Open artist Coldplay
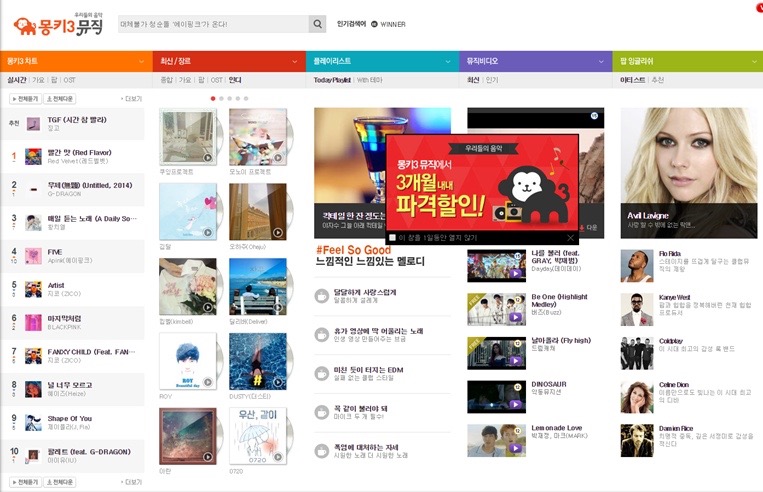The height and width of the screenshot is (492, 763). 671,341
